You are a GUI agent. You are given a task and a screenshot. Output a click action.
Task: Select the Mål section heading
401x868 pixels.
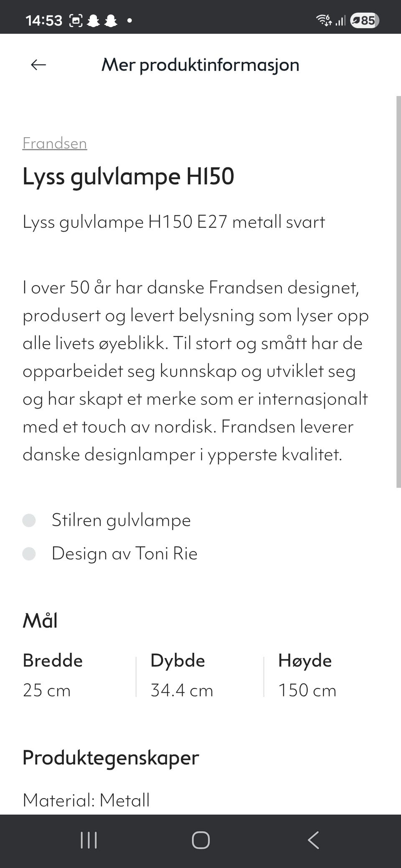tap(41, 621)
